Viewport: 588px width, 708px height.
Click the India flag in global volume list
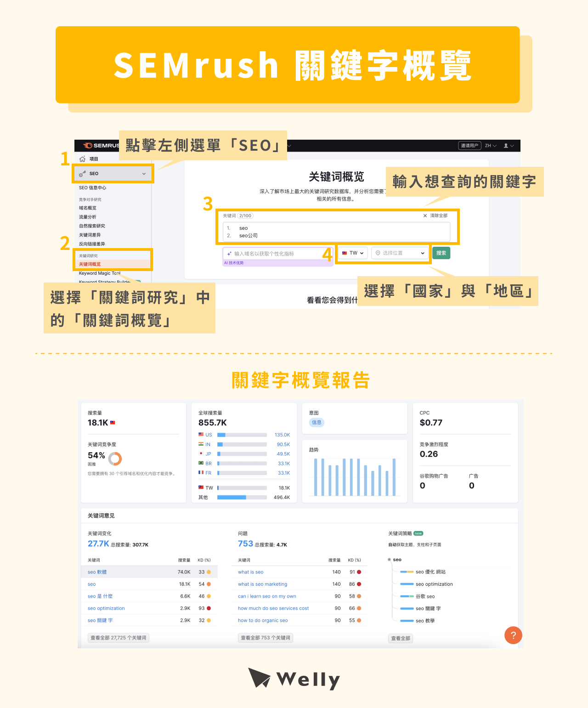201,444
